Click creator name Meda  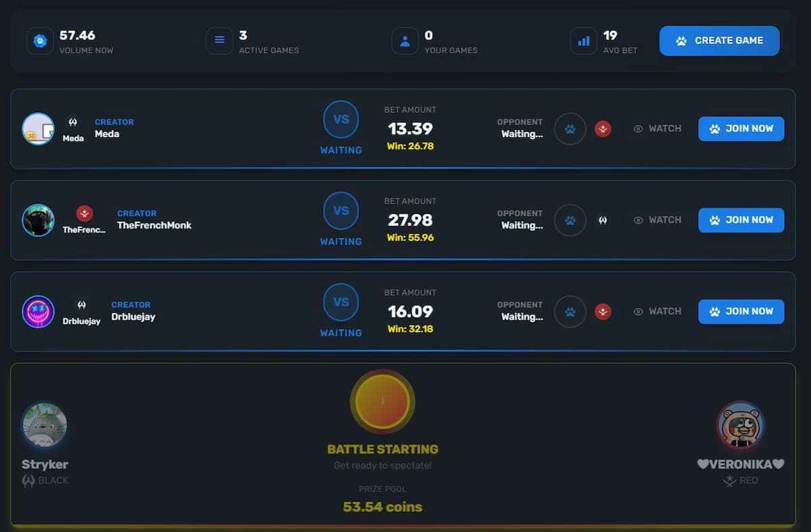point(107,134)
